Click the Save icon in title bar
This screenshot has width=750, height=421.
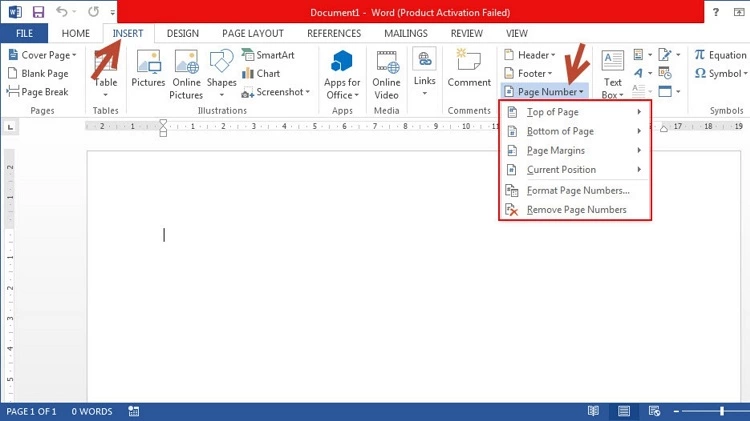point(38,12)
